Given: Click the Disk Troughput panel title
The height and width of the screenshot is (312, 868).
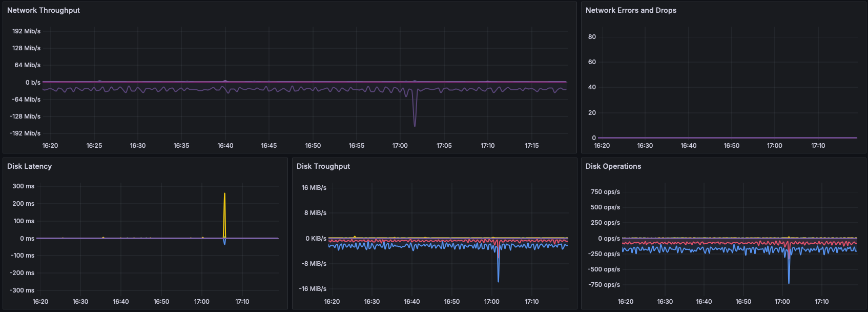Looking at the screenshot, I should click(x=323, y=166).
